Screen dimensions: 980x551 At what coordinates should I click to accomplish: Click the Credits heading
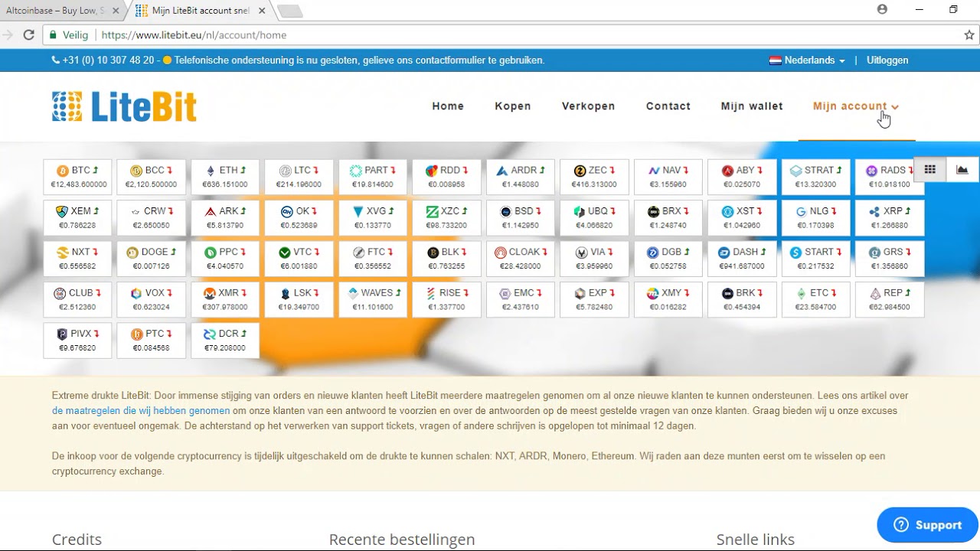click(x=77, y=540)
